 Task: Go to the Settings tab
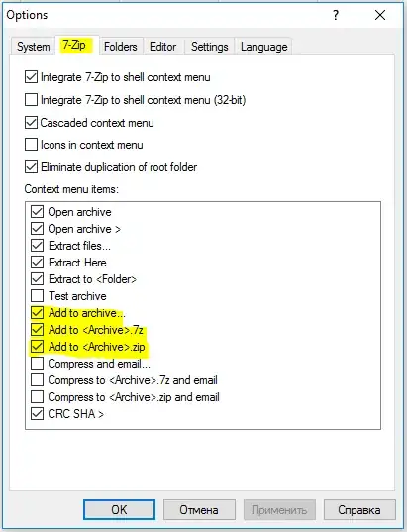click(209, 47)
